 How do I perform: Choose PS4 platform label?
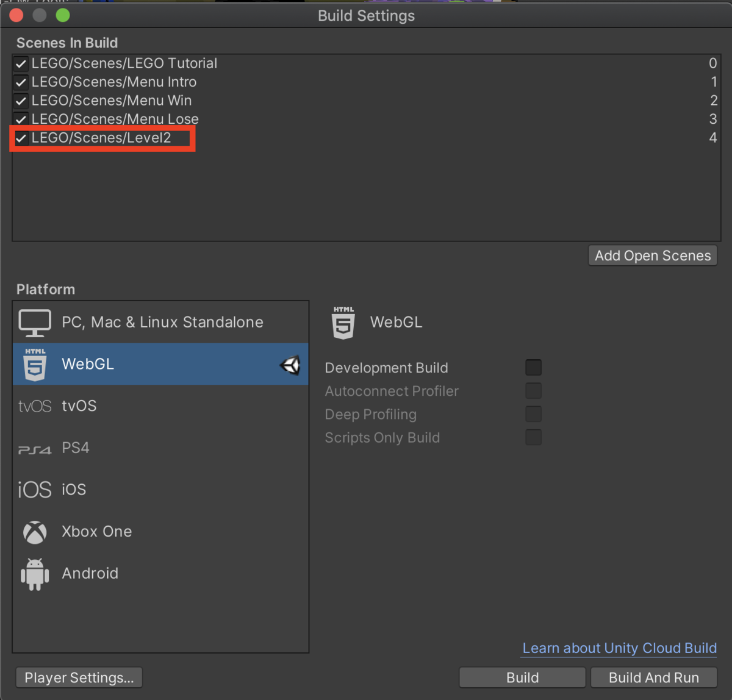[x=76, y=448]
